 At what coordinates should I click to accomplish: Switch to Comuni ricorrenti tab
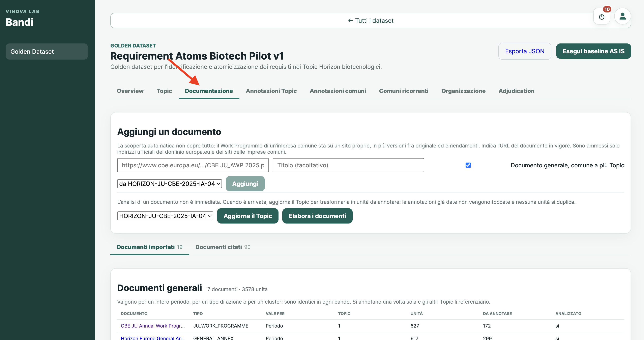(404, 91)
